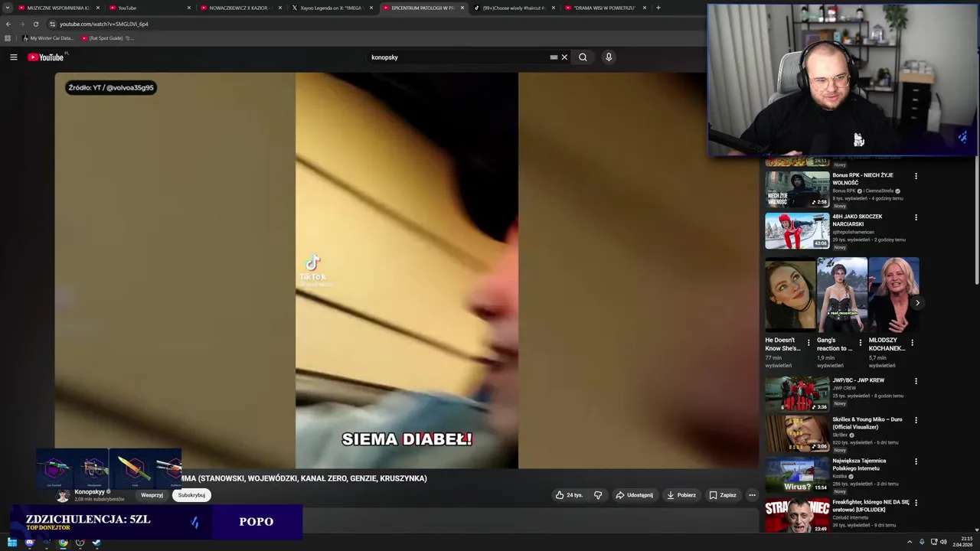
Task: Go to YouTube home via logo
Action: tap(47, 57)
